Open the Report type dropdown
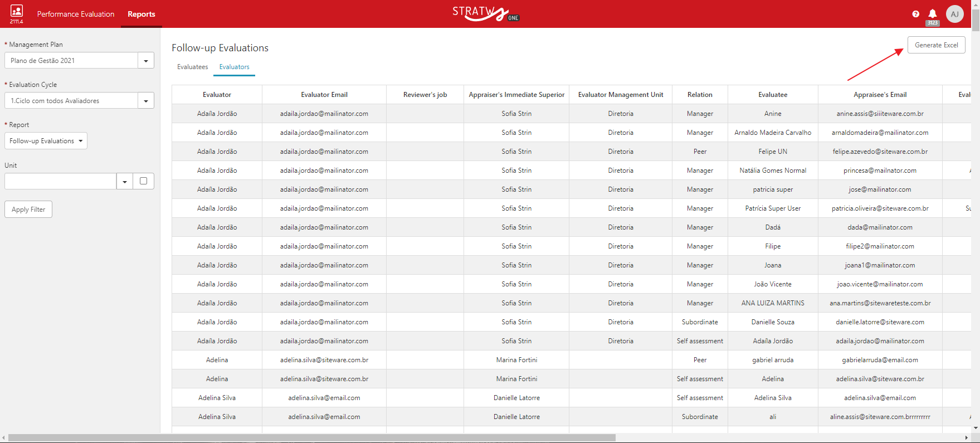The height and width of the screenshot is (443, 980). [x=46, y=141]
